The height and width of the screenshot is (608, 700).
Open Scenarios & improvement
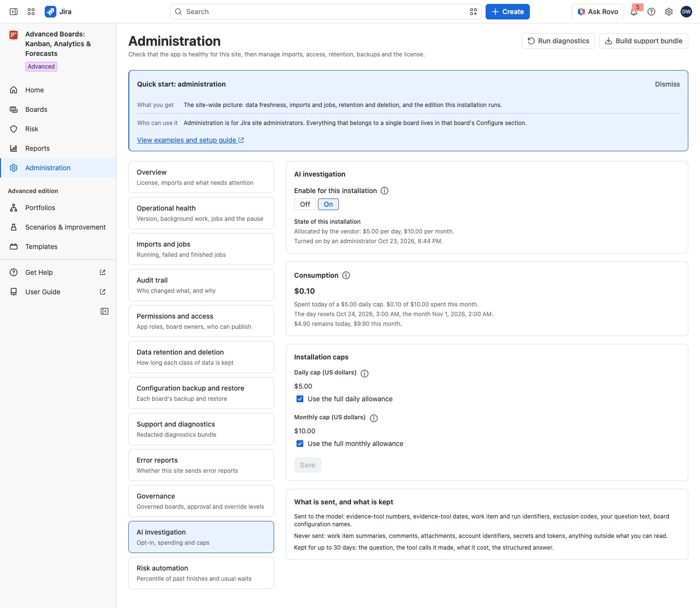click(58, 227)
